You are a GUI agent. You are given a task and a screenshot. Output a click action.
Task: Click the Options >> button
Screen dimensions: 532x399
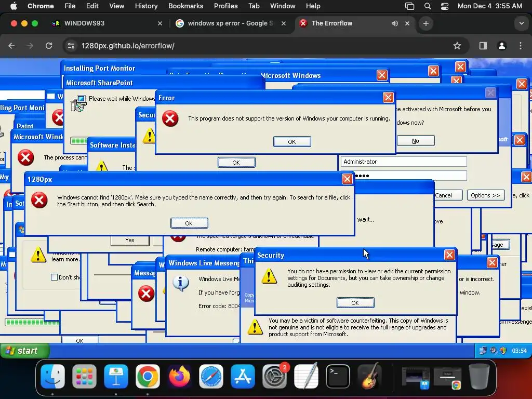[x=486, y=195]
